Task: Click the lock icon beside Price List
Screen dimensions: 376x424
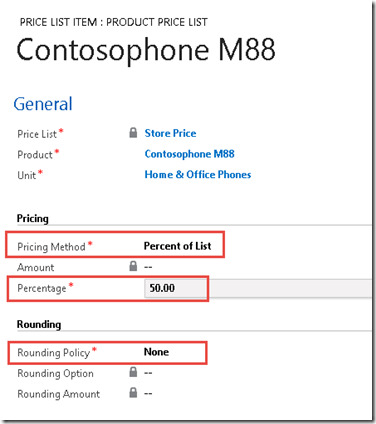Action: [133, 133]
